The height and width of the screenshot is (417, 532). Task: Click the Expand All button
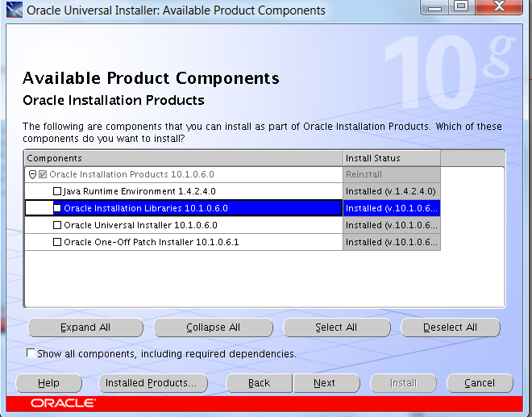click(85, 327)
